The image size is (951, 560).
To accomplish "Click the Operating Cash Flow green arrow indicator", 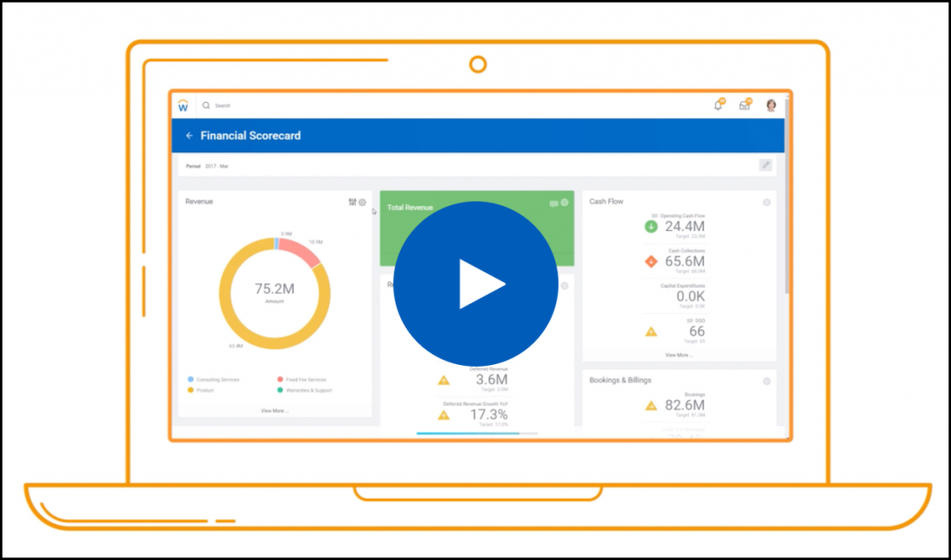I will pyautogui.click(x=651, y=226).
